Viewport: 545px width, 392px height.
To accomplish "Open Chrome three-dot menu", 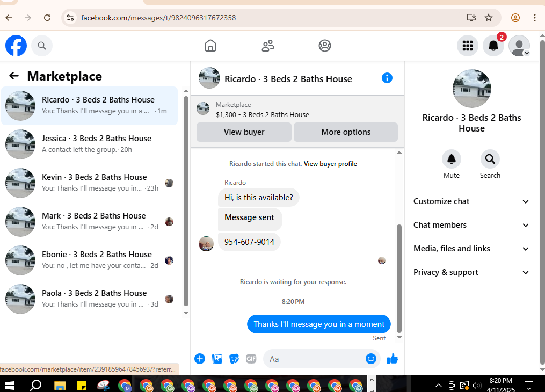I will [x=535, y=18].
